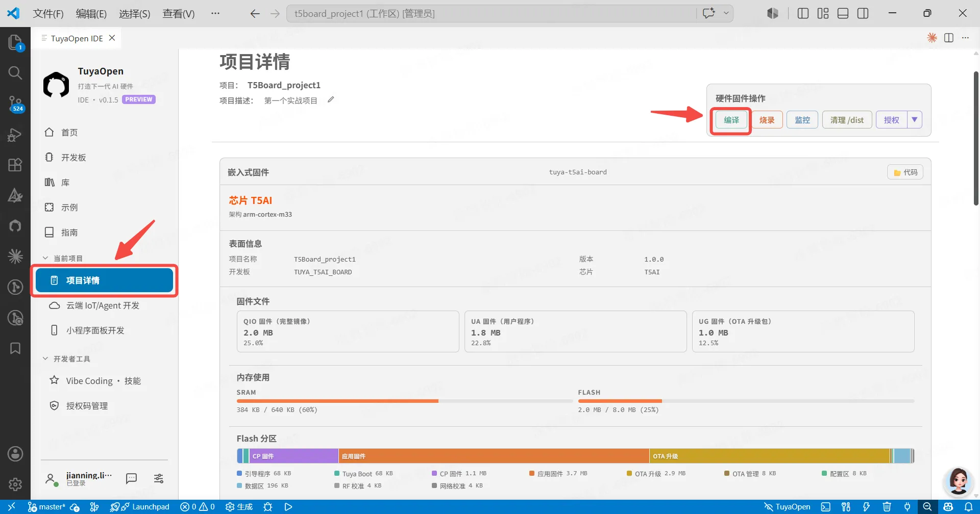Screen dimensions: 980x514
Task: Open the Run and Debug icon
Action: pos(15,135)
